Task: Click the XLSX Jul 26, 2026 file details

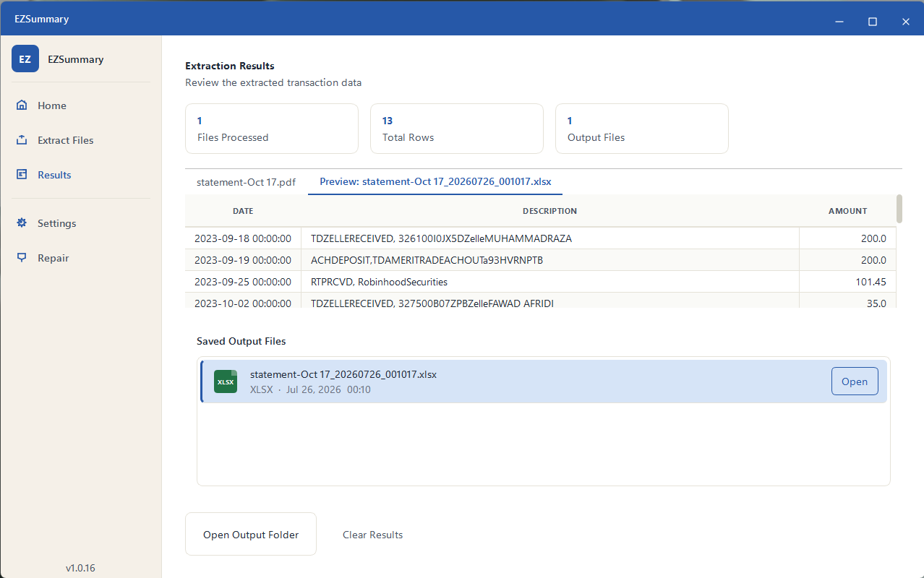Action: (310, 390)
